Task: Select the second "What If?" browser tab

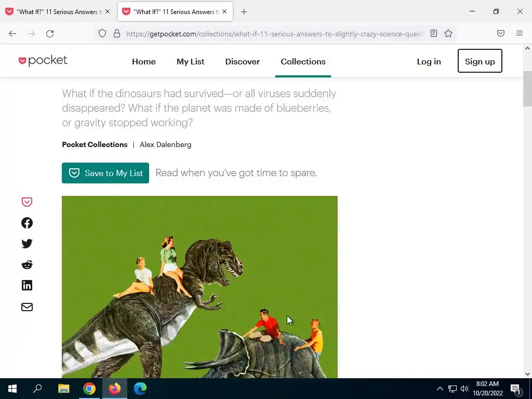Action: click(x=176, y=12)
